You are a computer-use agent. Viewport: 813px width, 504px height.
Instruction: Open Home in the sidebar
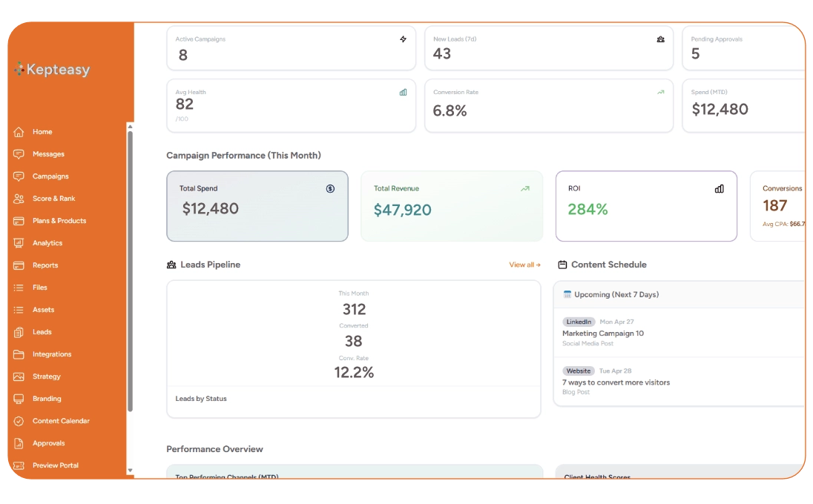click(42, 132)
